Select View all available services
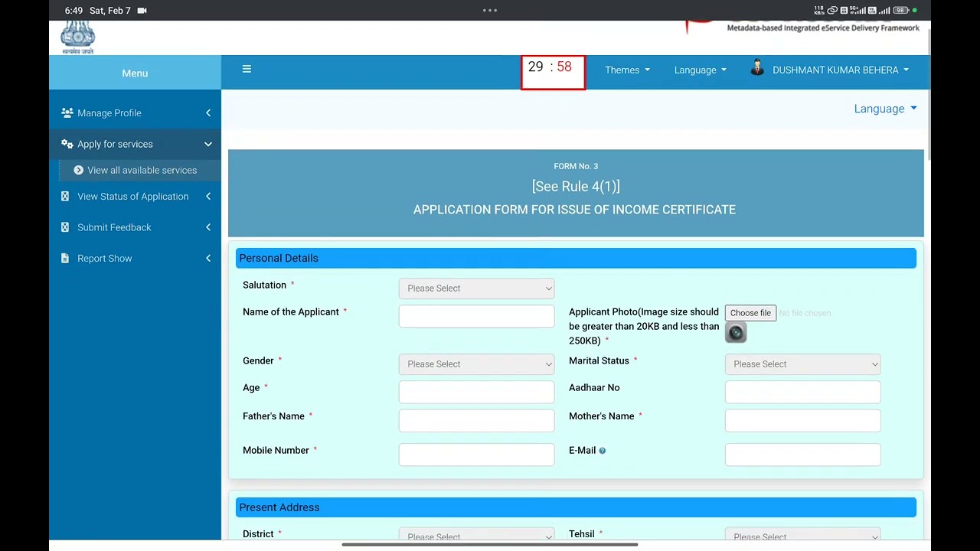The height and width of the screenshot is (551, 980). [x=140, y=170]
